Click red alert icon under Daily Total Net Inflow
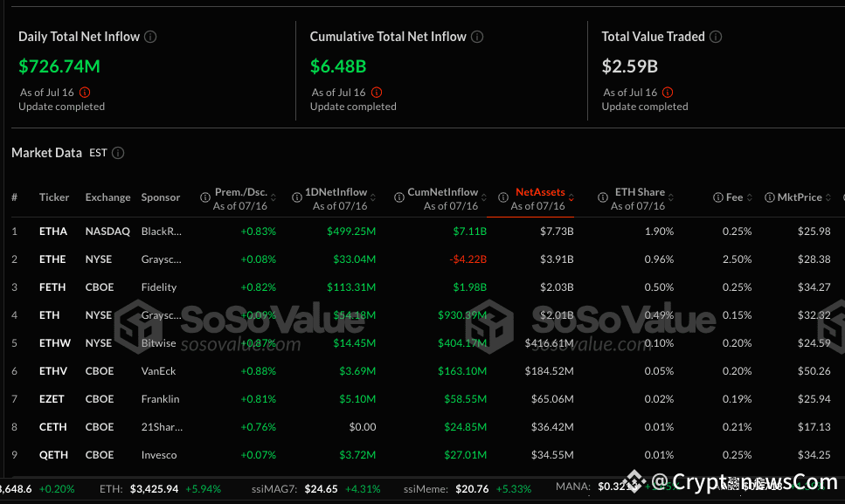The width and height of the screenshot is (845, 504). click(x=85, y=92)
